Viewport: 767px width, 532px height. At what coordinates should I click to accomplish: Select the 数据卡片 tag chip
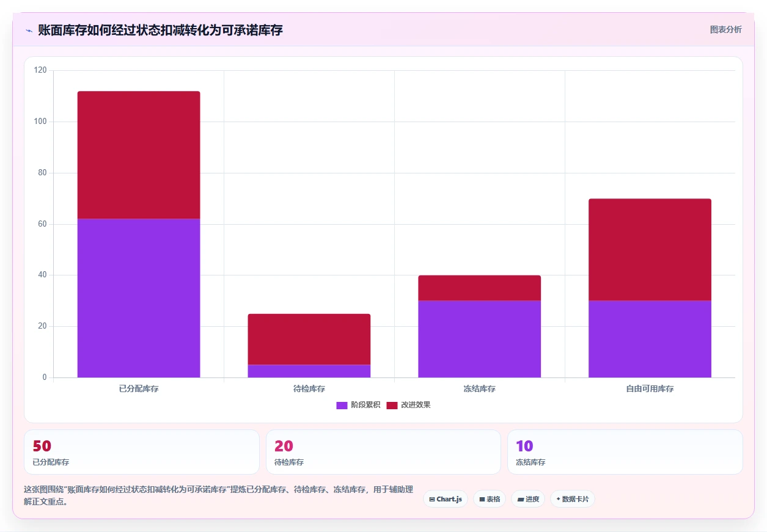(573, 499)
